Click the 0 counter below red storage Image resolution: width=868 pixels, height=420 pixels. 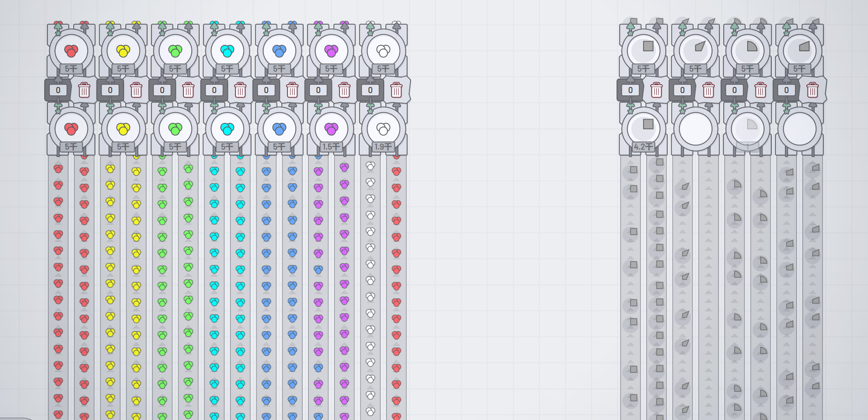pos(58,90)
